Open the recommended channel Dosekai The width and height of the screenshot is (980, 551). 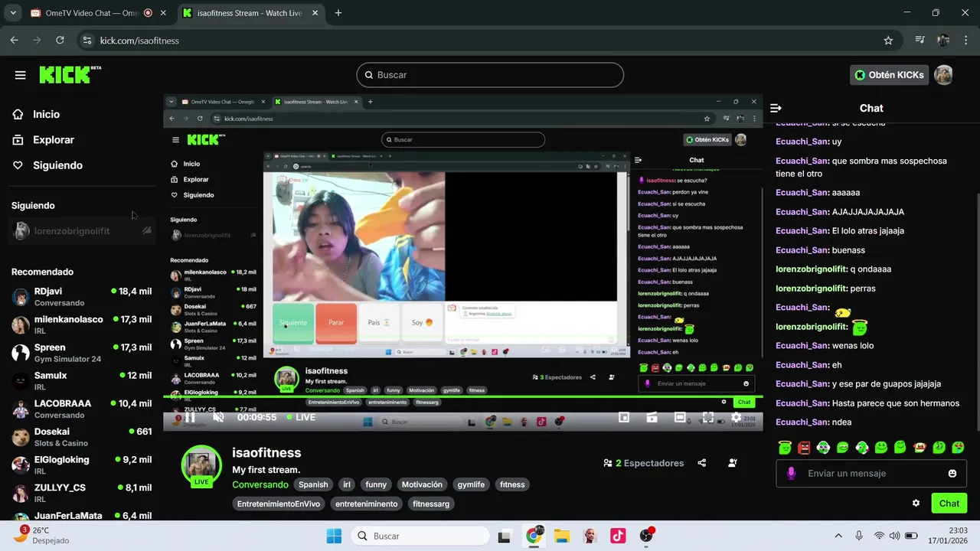(82, 437)
